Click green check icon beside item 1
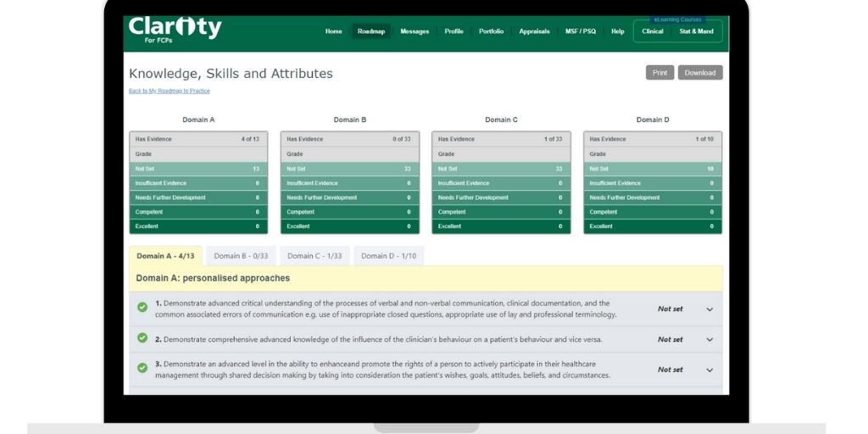 [x=142, y=307]
